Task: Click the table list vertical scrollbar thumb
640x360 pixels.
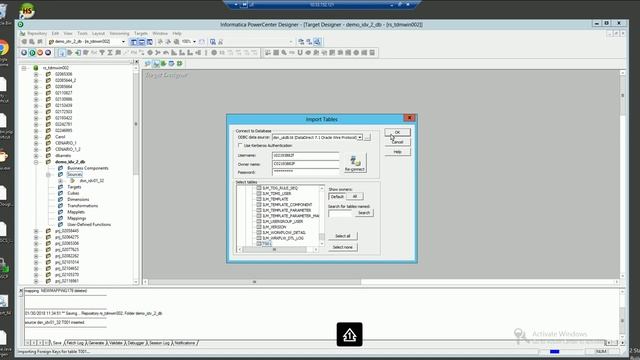Action: (322, 237)
